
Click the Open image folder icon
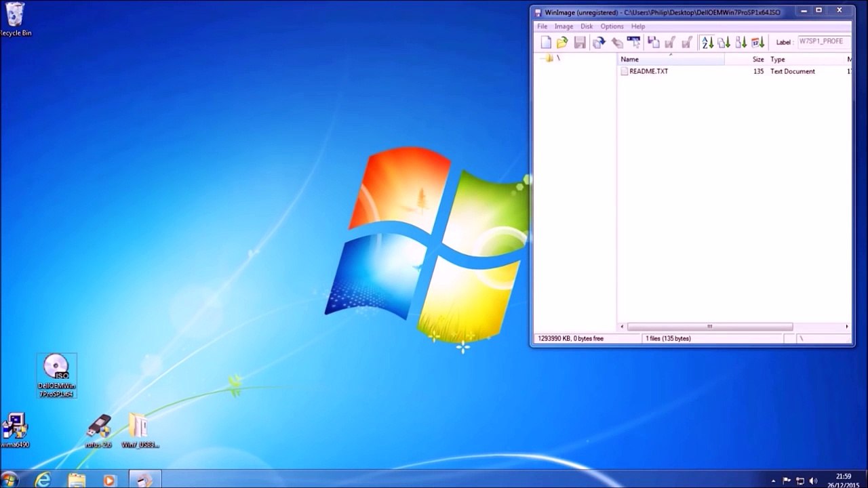(562, 43)
